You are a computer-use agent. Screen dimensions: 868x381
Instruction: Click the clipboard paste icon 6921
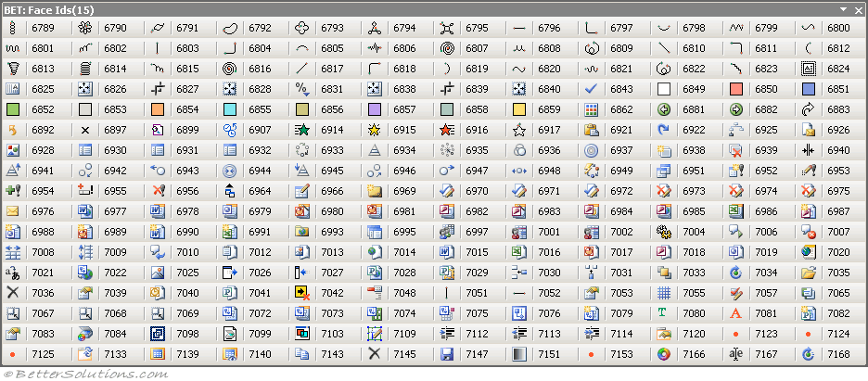(592, 130)
